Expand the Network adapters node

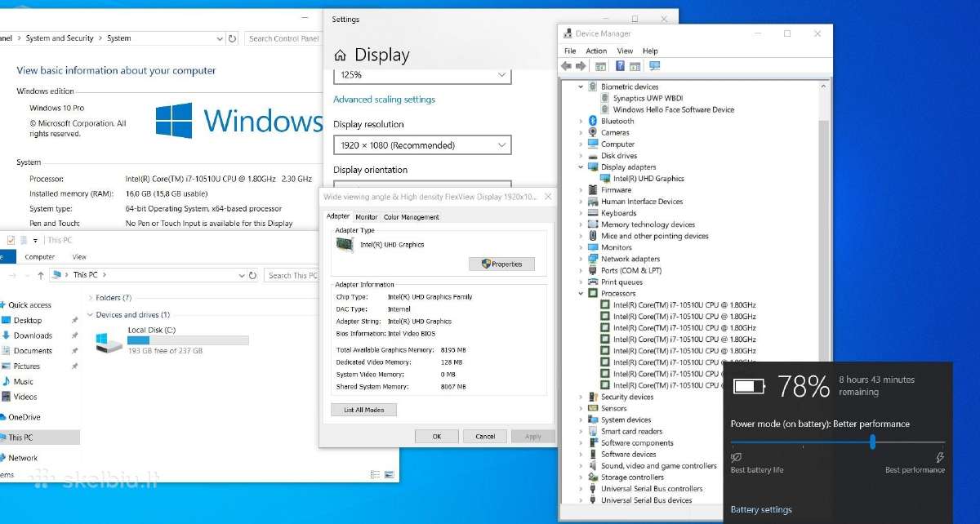click(x=581, y=259)
